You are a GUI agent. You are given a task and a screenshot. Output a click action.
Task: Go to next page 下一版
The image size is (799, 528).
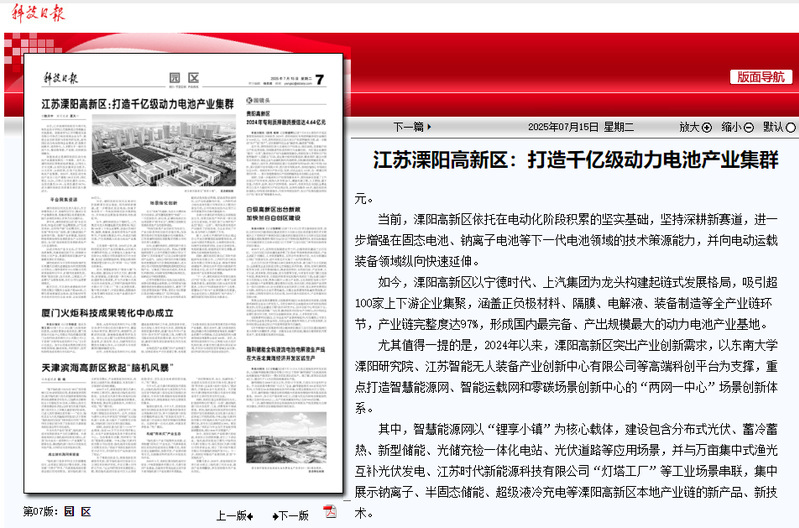point(288,515)
